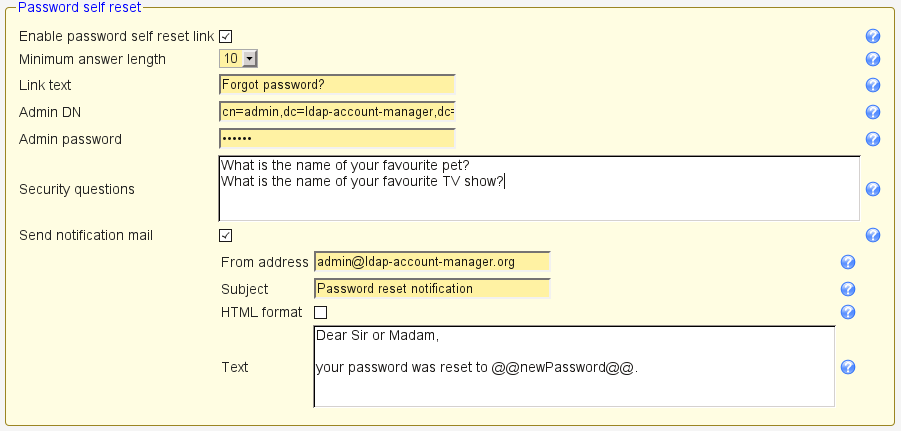Disable the Send notification mail checkbox
This screenshot has height=431, width=901.
coord(225,235)
